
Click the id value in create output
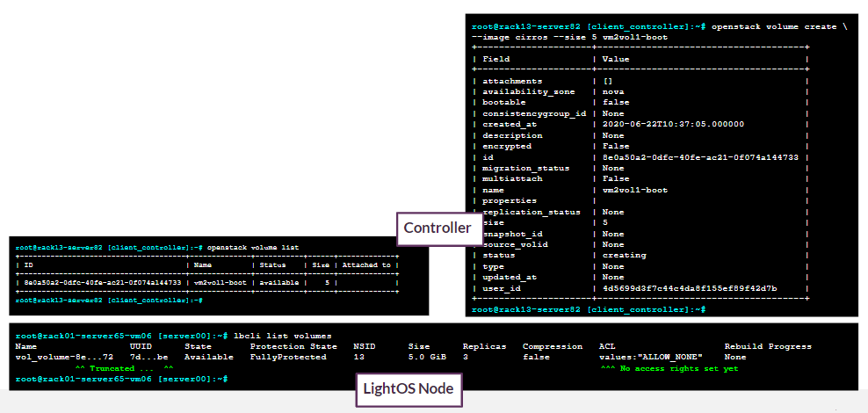coord(700,157)
